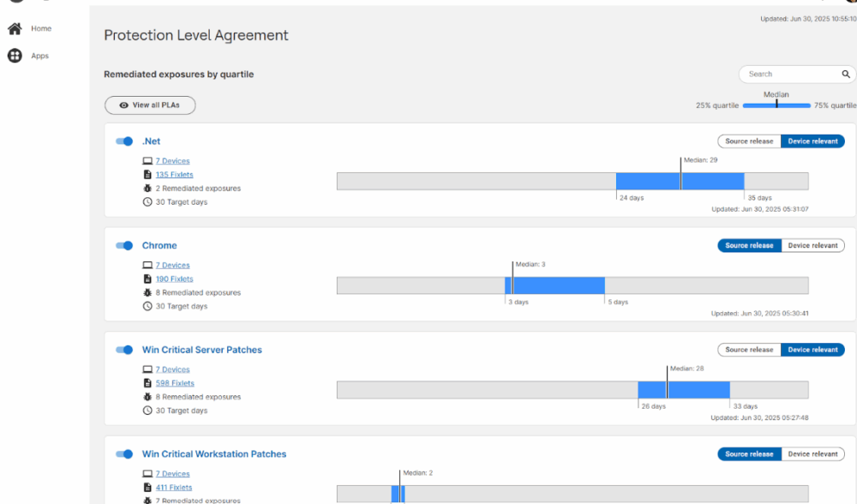Toggle off the .Net PLA switch

tap(124, 141)
